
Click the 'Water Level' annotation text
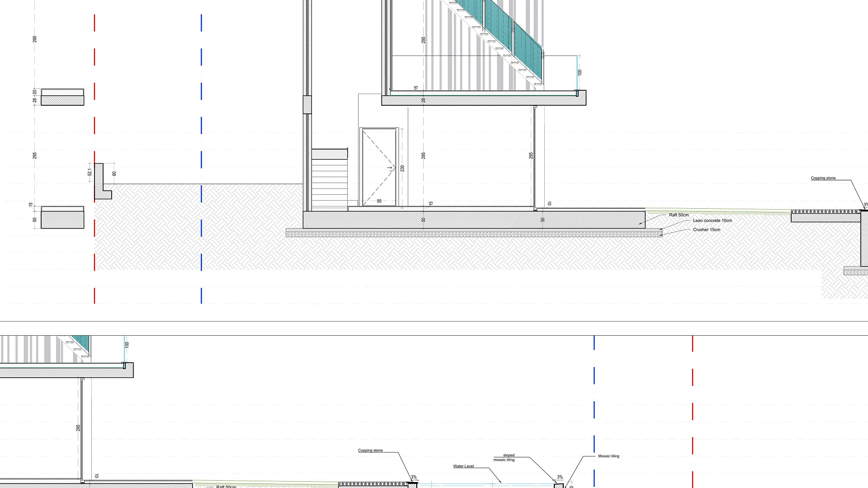pyautogui.click(x=463, y=466)
